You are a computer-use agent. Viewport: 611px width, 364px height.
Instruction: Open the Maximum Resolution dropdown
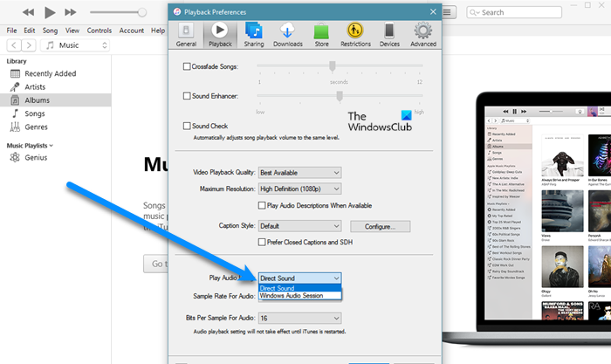[x=299, y=189]
